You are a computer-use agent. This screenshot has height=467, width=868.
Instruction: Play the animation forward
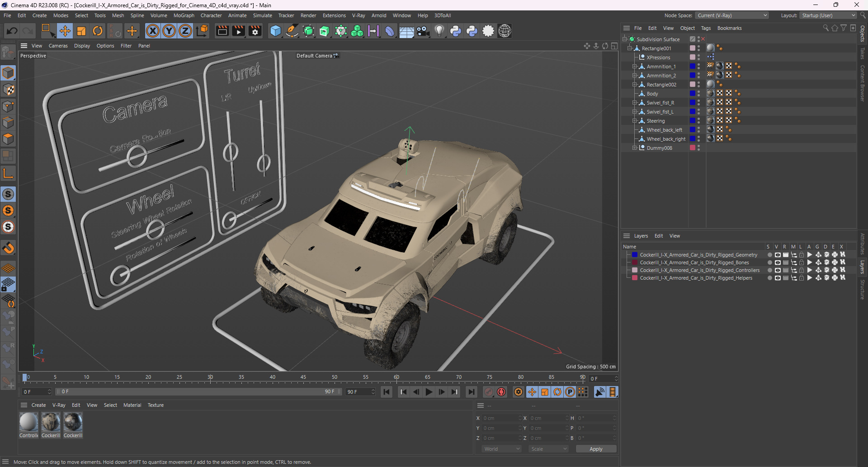(429, 392)
